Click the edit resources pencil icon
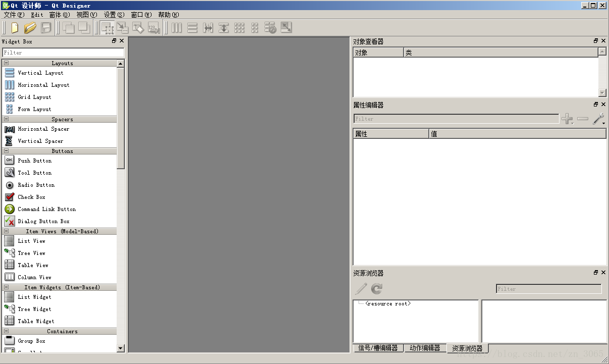This screenshot has height=364, width=609. 361,289
